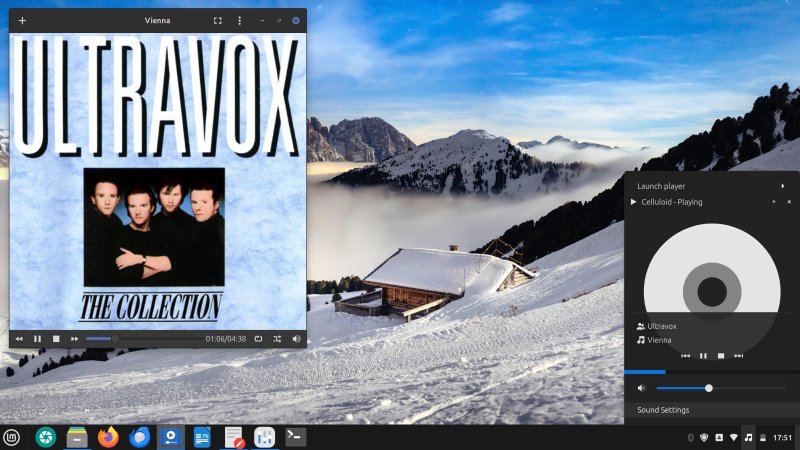Open the volume button in Celluloid

tap(296, 339)
